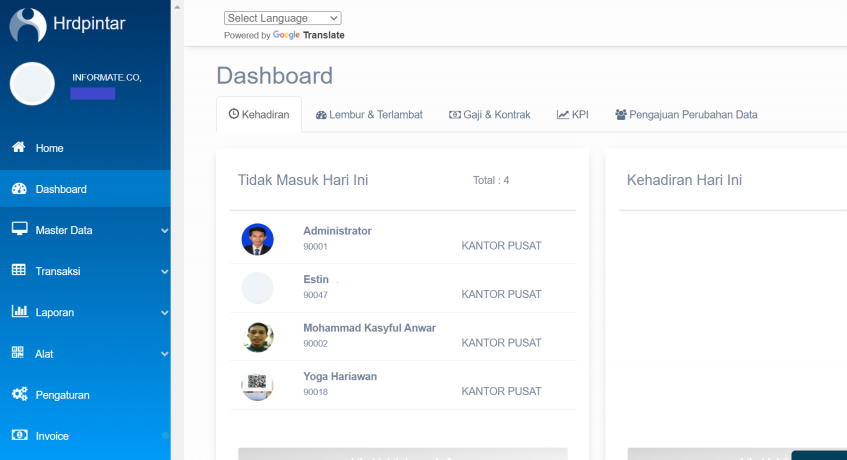This screenshot has width=847, height=460.
Task: Open the Pengajuan Perubahan Data tab
Action: point(686,115)
